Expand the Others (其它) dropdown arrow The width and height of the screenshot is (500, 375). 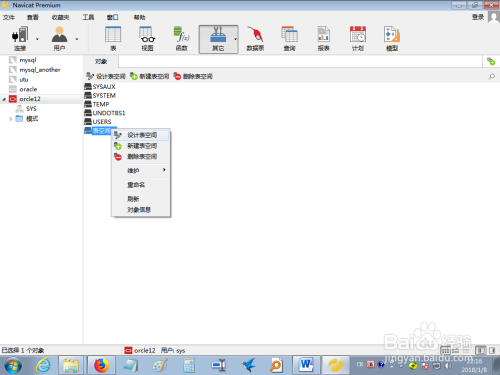pyautogui.click(x=235, y=39)
